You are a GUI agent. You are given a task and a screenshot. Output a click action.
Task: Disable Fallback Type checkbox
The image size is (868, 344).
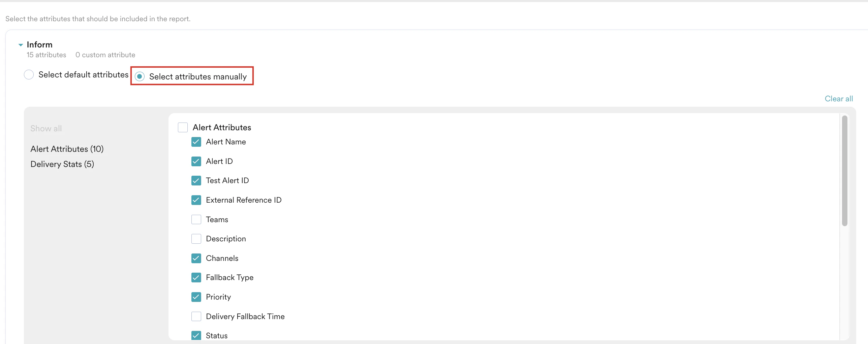click(196, 277)
